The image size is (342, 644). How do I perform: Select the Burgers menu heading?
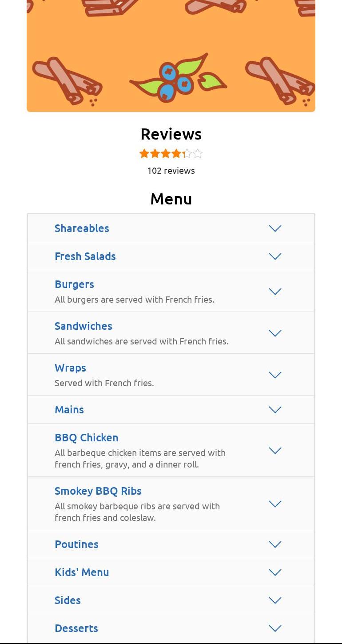[x=74, y=284]
